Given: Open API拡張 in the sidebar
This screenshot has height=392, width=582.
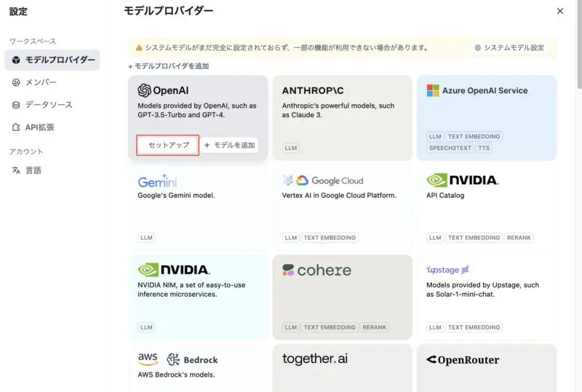Looking at the screenshot, I should (39, 127).
